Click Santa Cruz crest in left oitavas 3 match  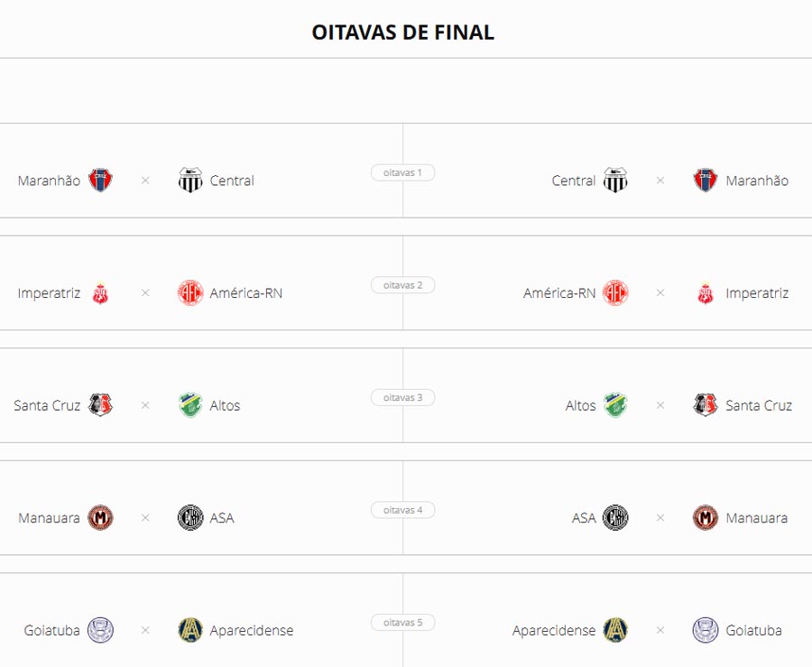click(100, 405)
